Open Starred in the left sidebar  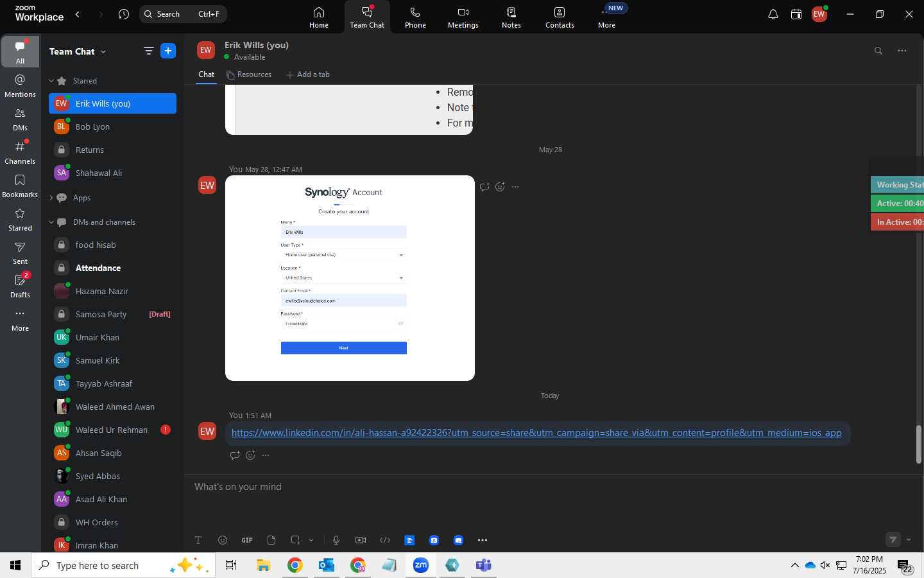20,220
